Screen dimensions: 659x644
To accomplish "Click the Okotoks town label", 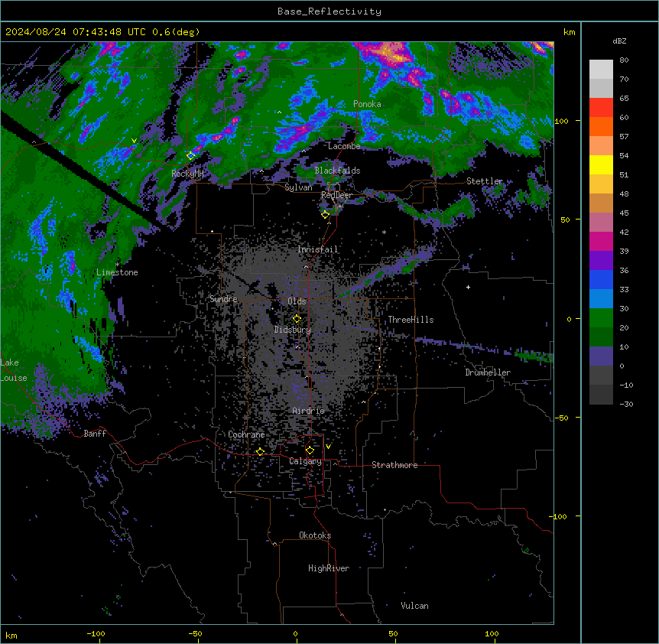I will coord(315,535).
